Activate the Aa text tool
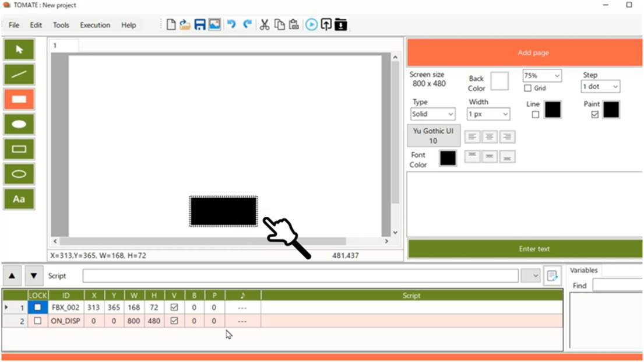The image size is (644, 362). pyautogui.click(x=19, y=199)
